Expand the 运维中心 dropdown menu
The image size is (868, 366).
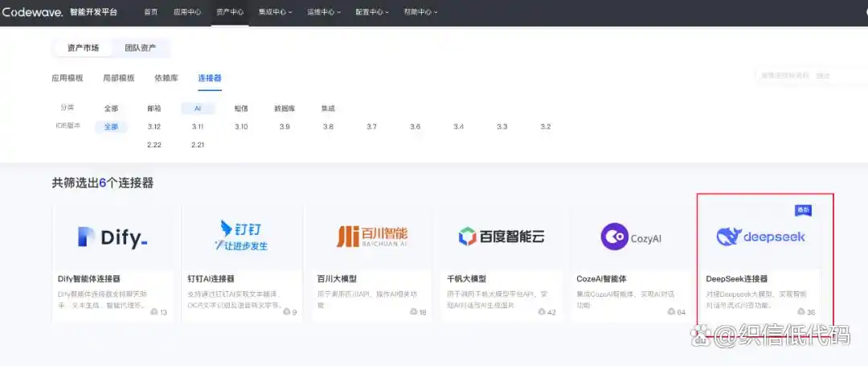click(x=324, y=11)
